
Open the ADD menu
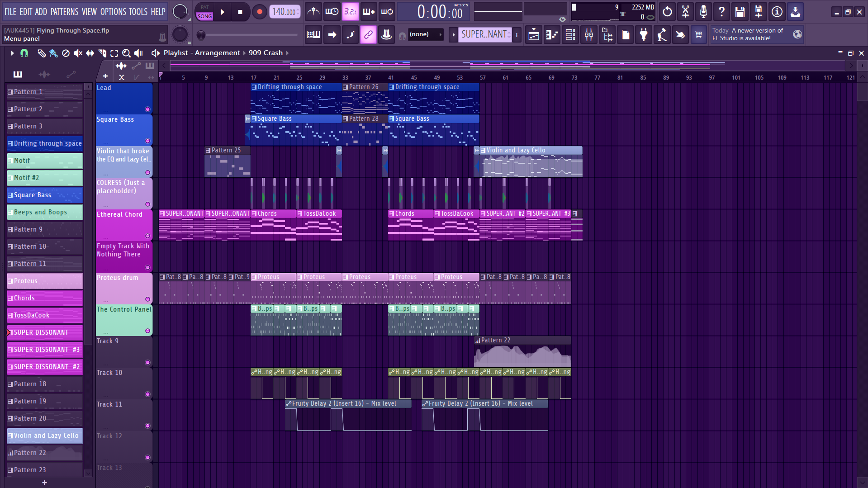pos(41,12)
